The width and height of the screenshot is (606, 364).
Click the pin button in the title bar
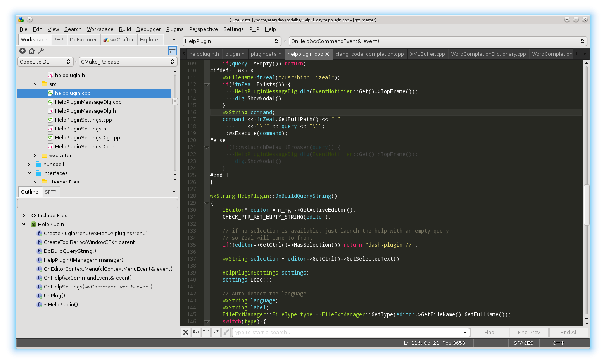[x=29, y=19]
